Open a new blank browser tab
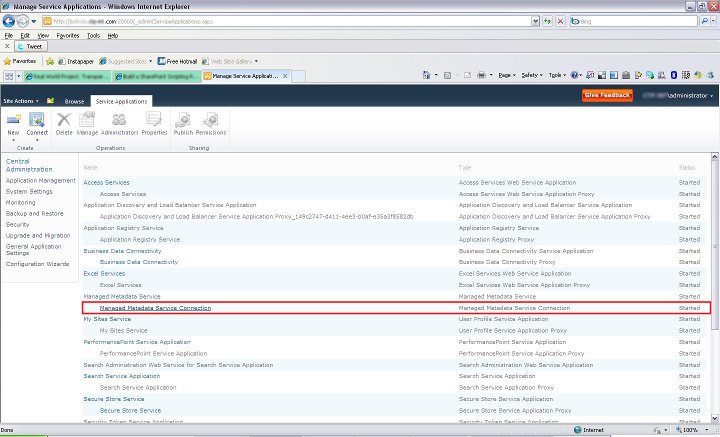Image resolution: width=720 pixels, height=437 pixels. (298, 76)
